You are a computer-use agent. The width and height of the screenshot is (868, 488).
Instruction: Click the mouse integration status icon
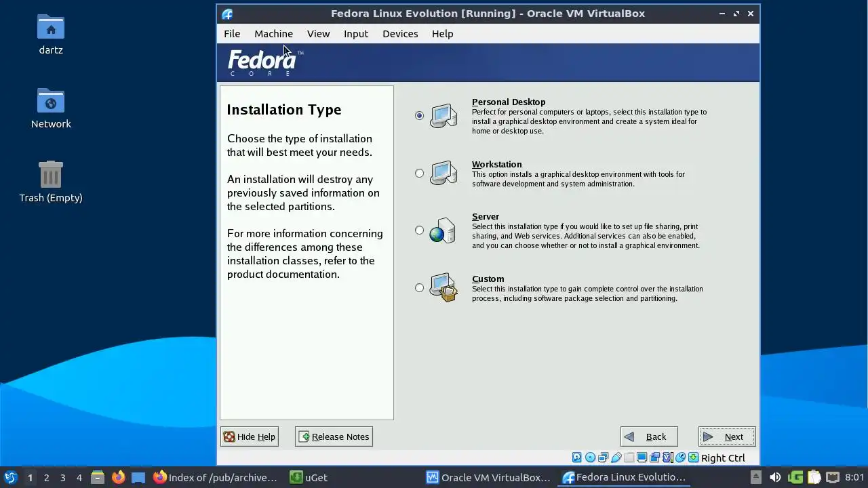[x=681, y=457]
